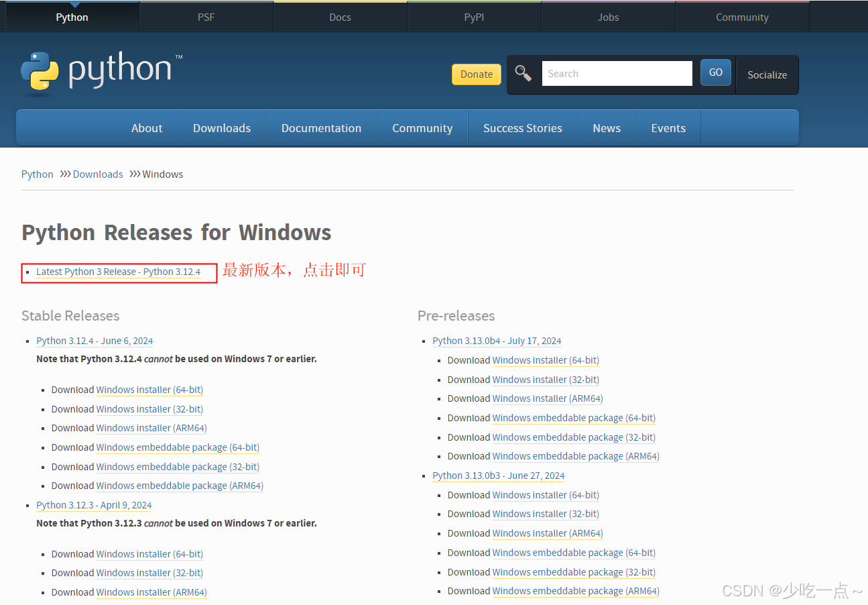The width and height of the screenshot is (868, 605).
Task: Download Python 3.13.0b3 embeddable package (64-bit)
Action: [x=574, y=553]
